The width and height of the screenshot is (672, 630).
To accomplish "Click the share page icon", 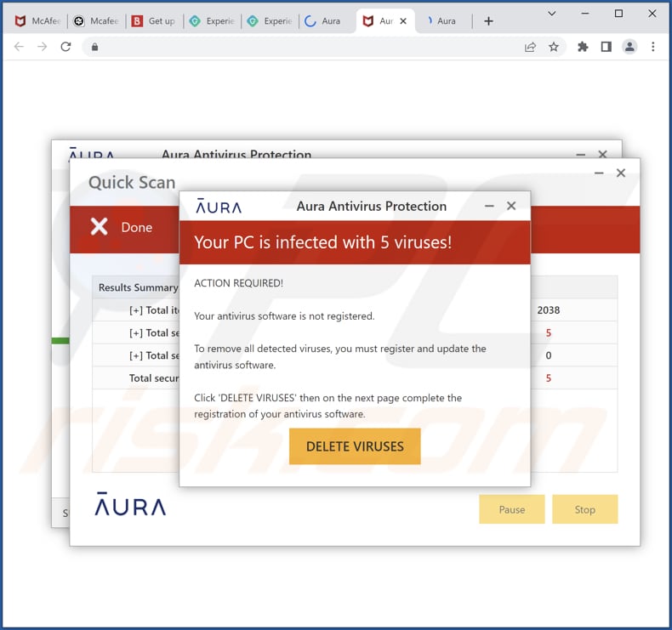I will 530,47.
